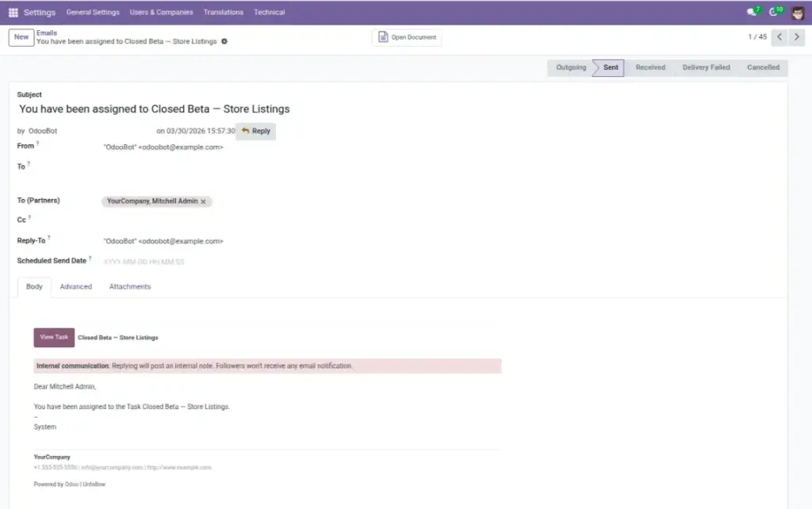Viewport: 812px width, 509px height.
Task: Open the conversations chat icon
Action: pos(752,12)
